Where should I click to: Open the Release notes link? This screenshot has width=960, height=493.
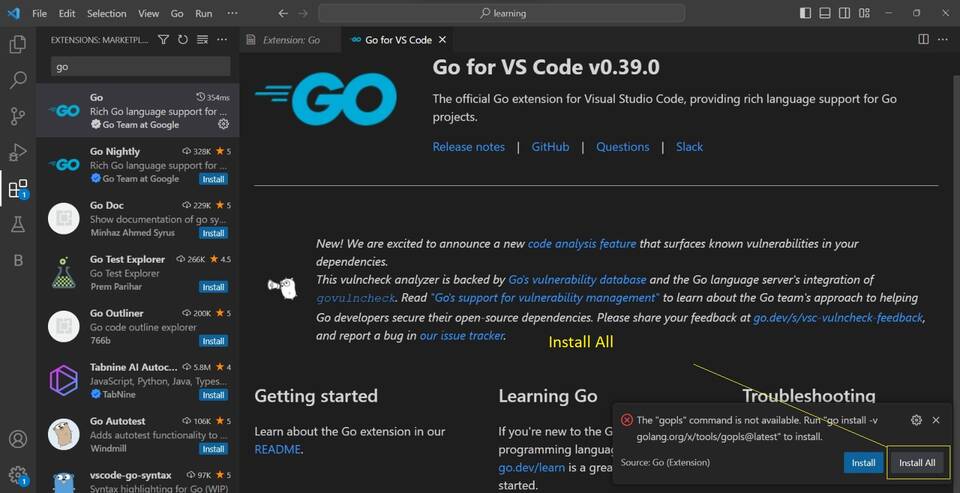(x=468, y=147)
